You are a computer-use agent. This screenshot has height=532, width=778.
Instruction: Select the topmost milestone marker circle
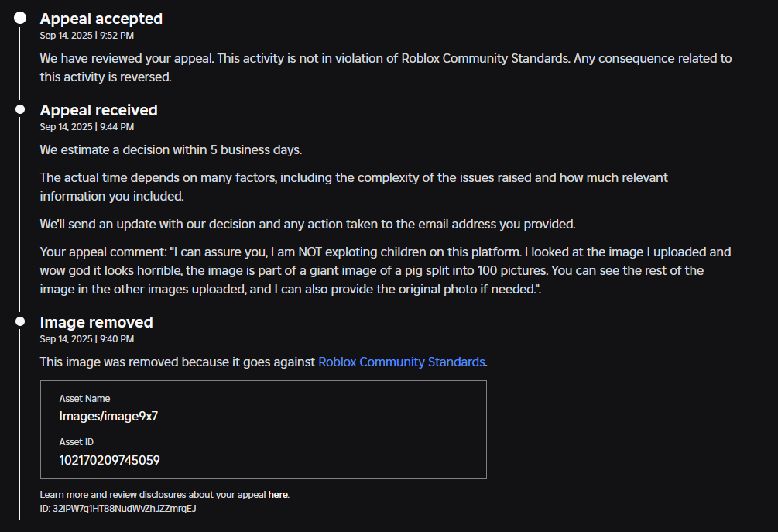[19, 17]
